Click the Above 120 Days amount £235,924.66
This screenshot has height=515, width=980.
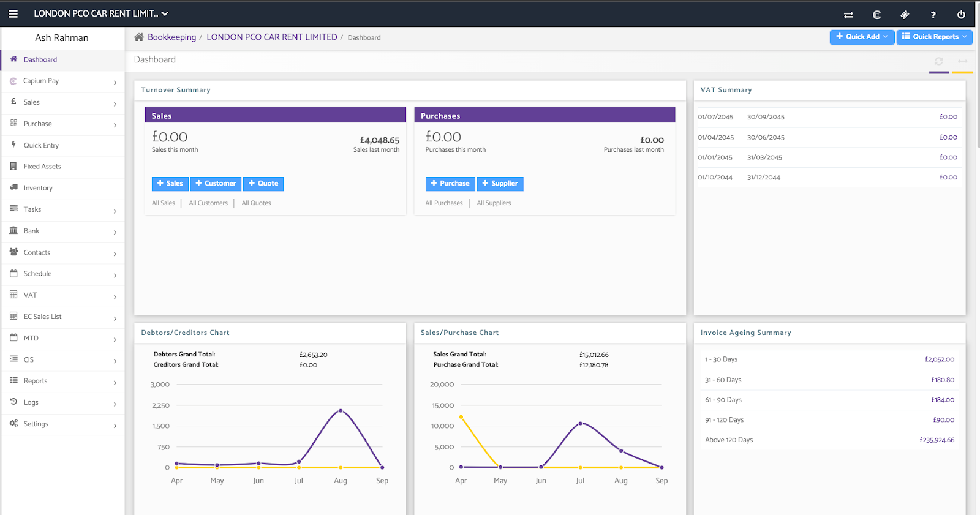(x=937, y=440)
